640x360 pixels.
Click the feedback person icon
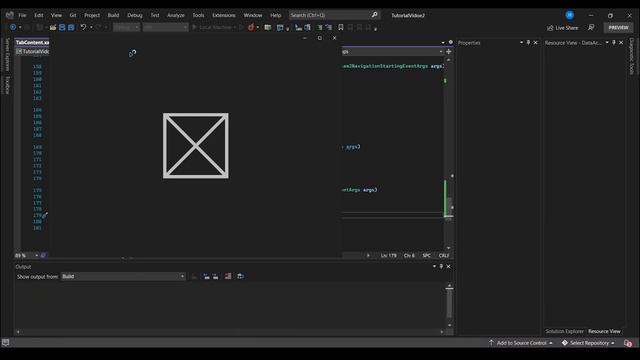591,27
